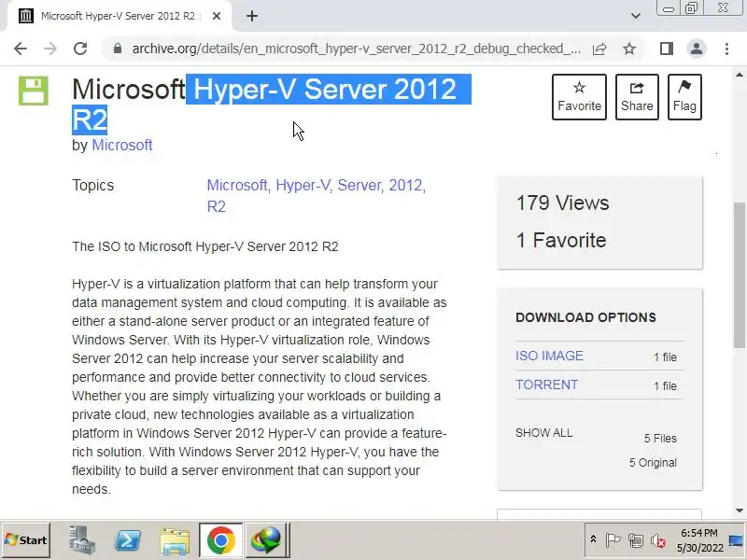Launch PowerShell from the taskbar
This screenshot has width=747, height=560.
click(128, 541)
